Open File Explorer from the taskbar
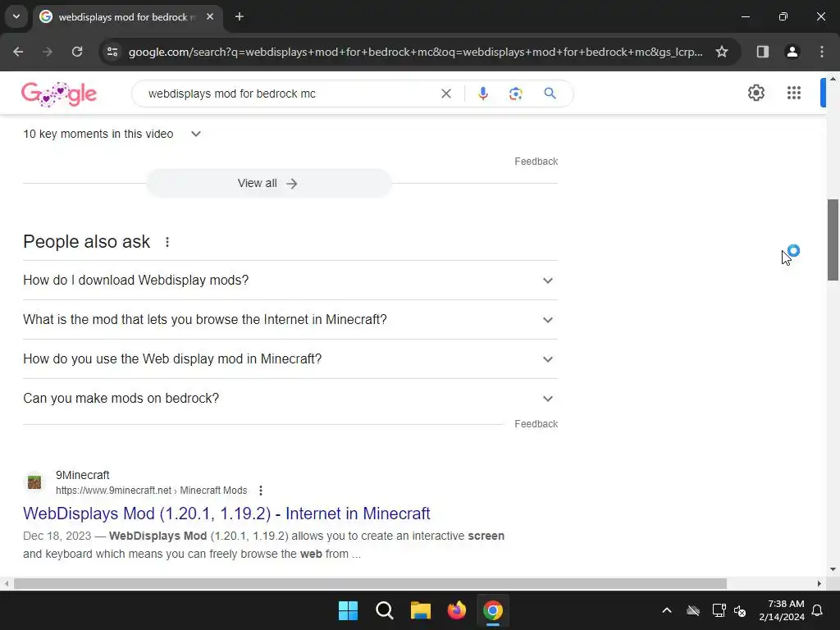This screenshot has width=840, height=630. coord(421,610)
